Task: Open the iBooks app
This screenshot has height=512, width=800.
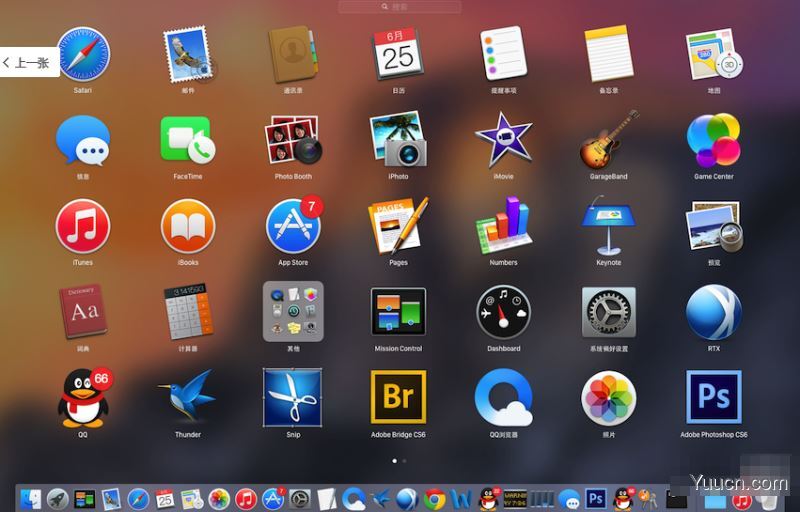Action: pyautogui.click(x=188, y=226)
